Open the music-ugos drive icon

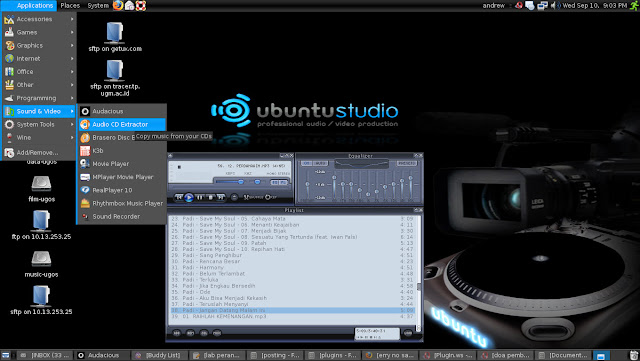(x=41, y=264)
